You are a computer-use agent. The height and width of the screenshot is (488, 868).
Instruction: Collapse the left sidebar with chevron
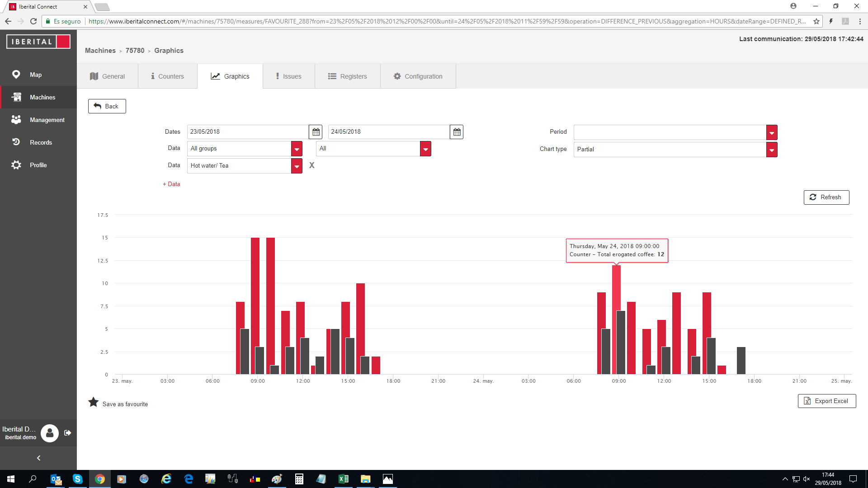coord(38,458)
